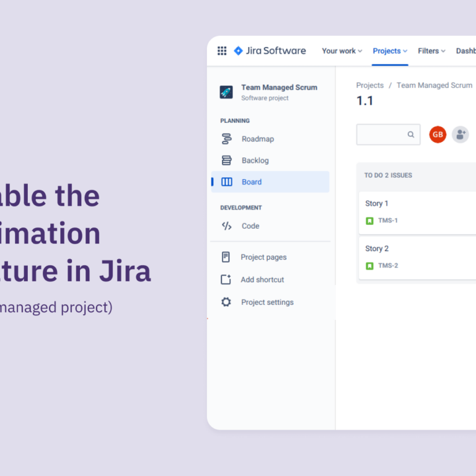Click the add people avatar icon
This screenshot has height=476, width=476.
point(460,134)
